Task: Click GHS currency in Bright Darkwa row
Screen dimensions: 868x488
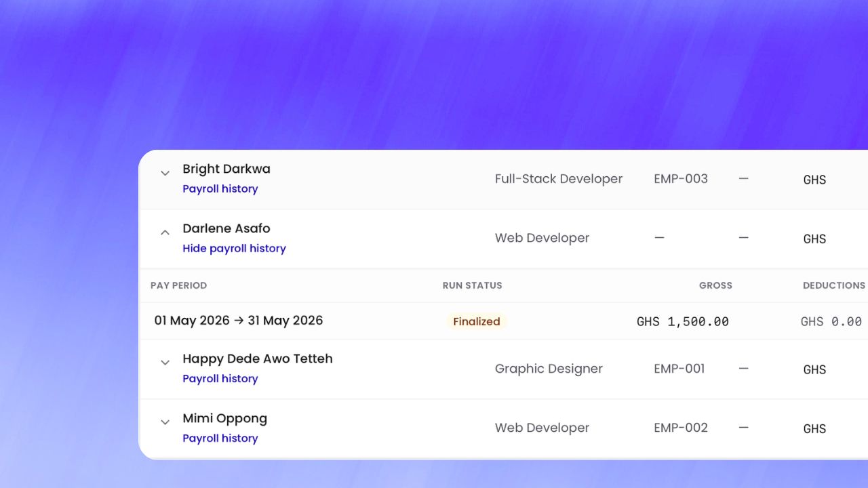Action: coord(814,180)
